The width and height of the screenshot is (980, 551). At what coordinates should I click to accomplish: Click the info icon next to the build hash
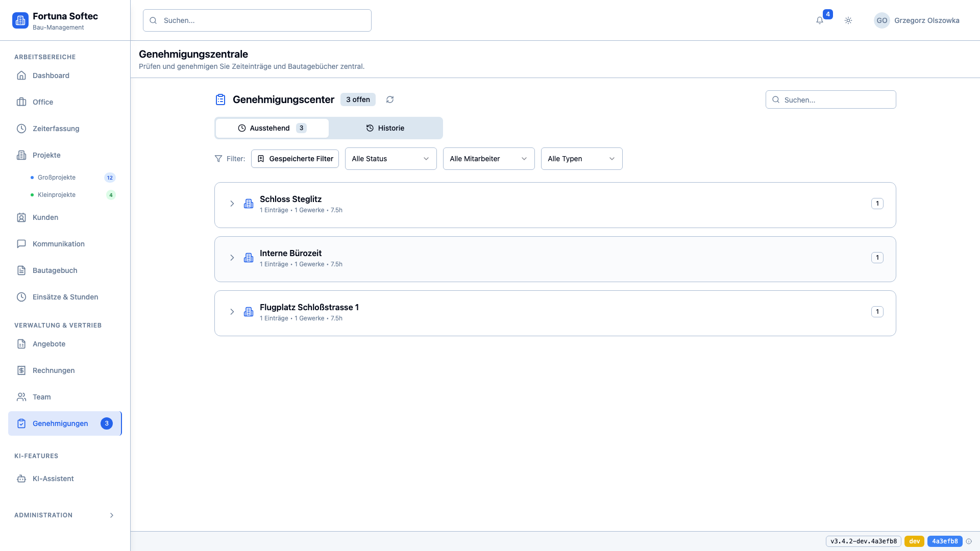tap(969, 541)
